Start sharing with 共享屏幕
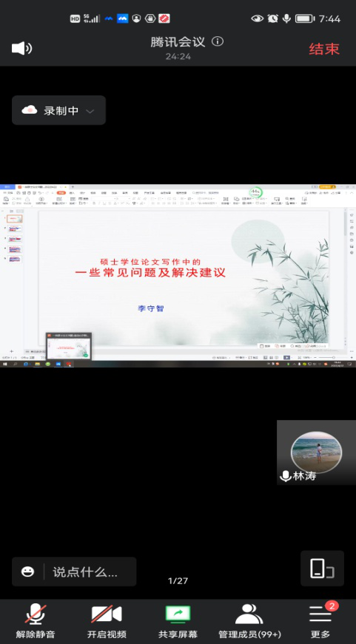Image resolution: width=356 pixels, height=644 pixels. tap(178, 620)
